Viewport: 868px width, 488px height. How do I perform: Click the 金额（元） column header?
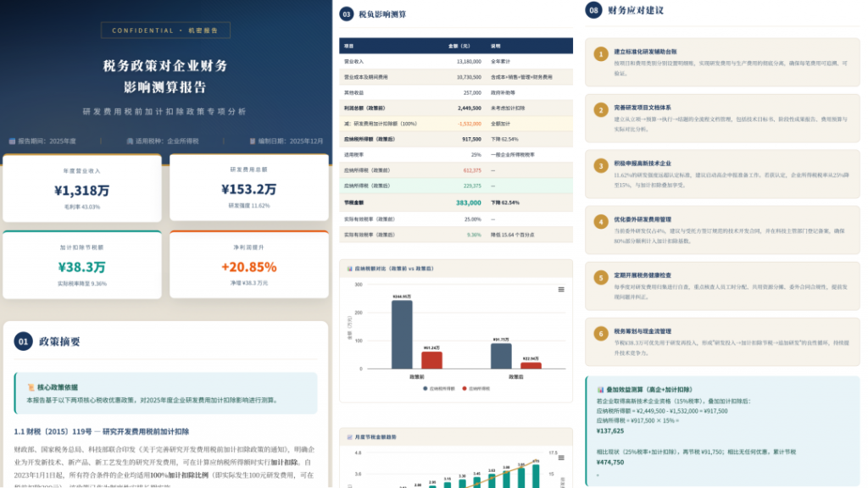pos(459,46)
